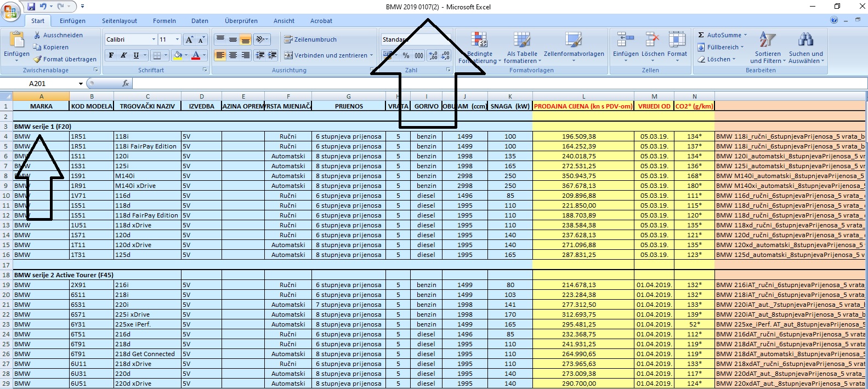The height and width of the screenshot is (389, 868).
Task: Increase font size with the large A icon
Action: [x=189, y=39]
